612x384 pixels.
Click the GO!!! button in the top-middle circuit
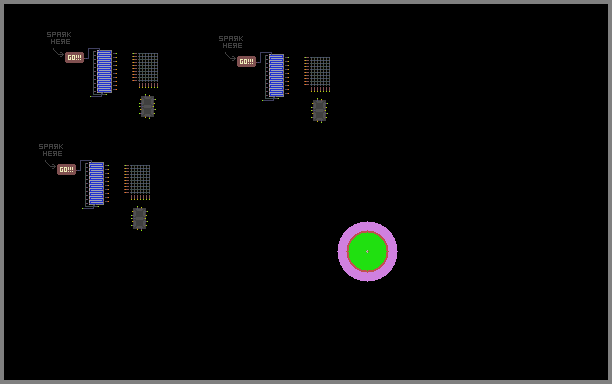(246, 61)
